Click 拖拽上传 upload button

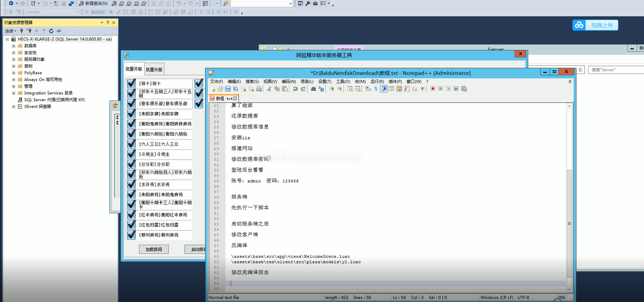(x=602, y=25)
